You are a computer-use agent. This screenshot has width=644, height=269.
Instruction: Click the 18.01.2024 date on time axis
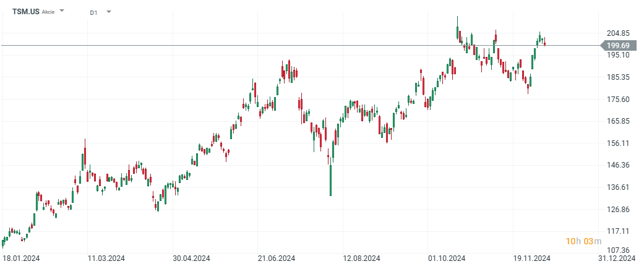[20, 258]
